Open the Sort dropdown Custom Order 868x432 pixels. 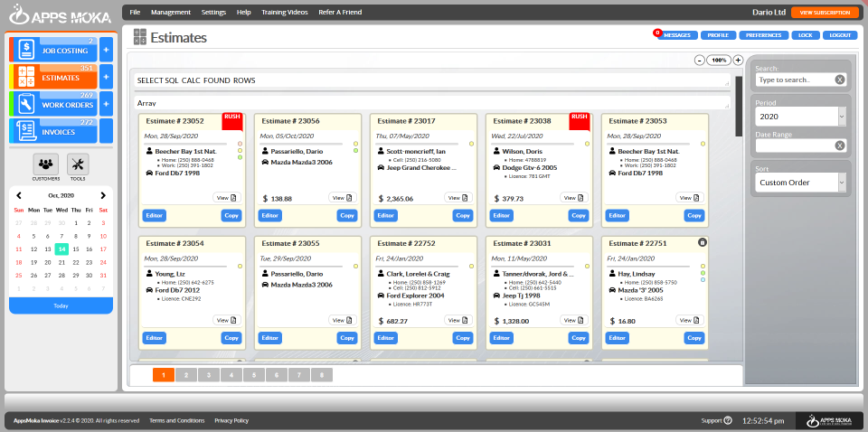pyautogui.click(x=800, y=182)
